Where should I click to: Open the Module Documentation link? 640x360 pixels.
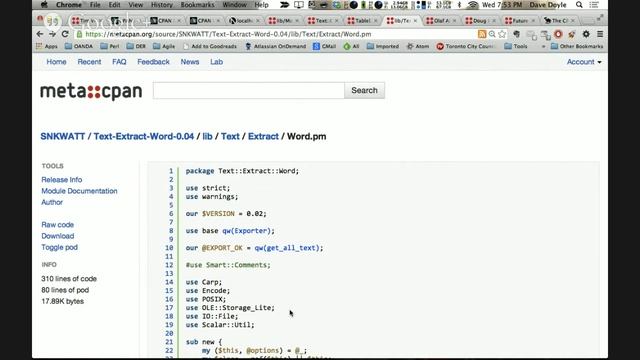pos(79,191)
